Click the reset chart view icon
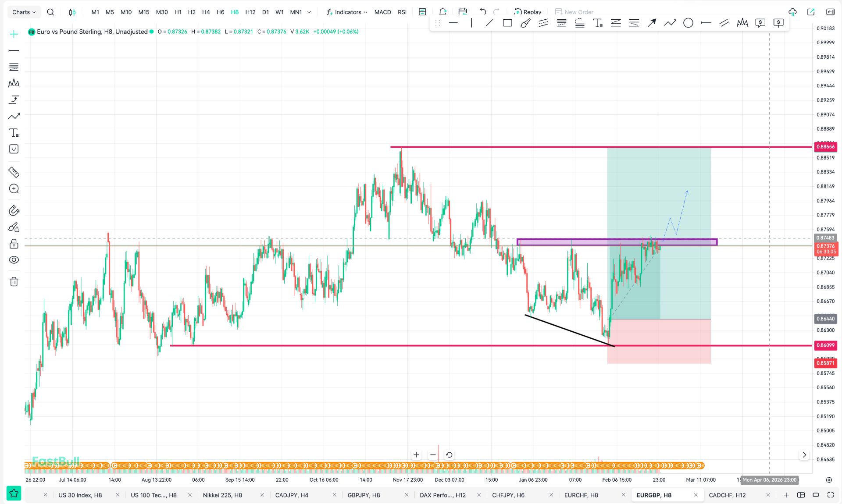 pyautogui.click(x=449, y=455)
